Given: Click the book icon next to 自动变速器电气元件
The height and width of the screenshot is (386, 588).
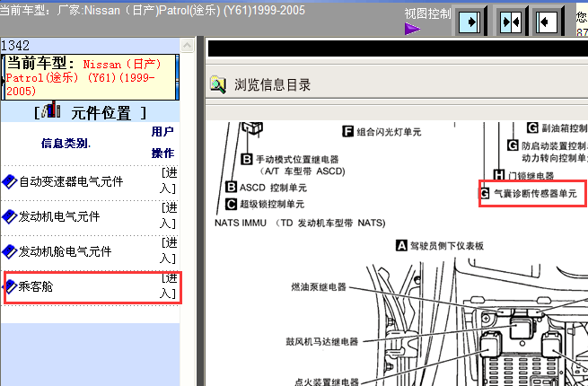Looking at the screenshot, I should [9, 181].
